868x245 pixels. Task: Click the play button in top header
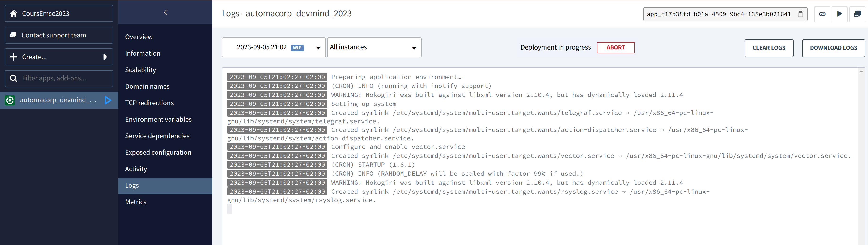839,14
